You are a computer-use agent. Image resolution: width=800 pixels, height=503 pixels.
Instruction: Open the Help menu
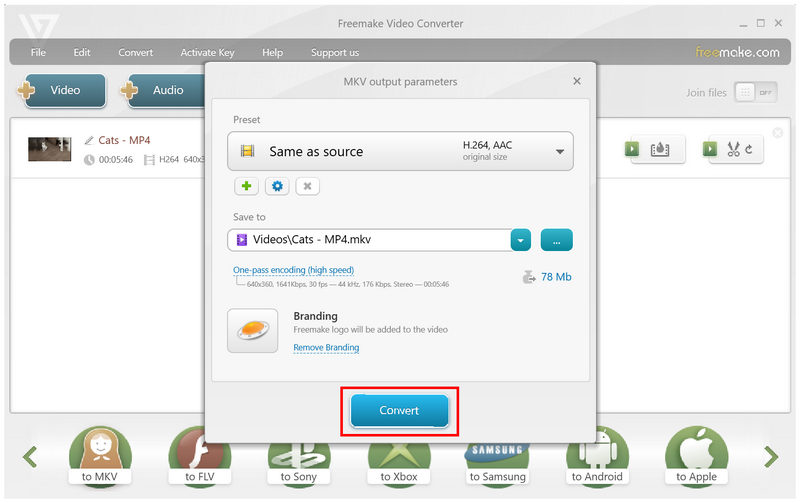pos(272,52)
